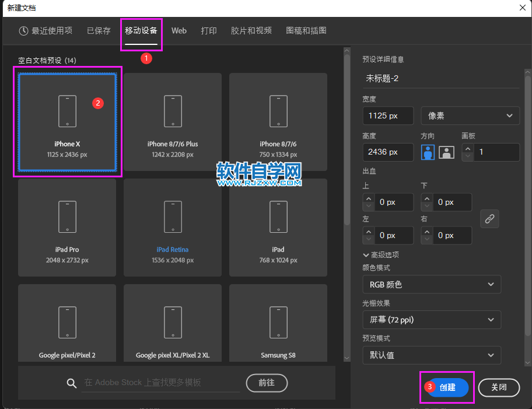Select the Google pixel XL preset icon
The image size is (532, 409).
173,322
